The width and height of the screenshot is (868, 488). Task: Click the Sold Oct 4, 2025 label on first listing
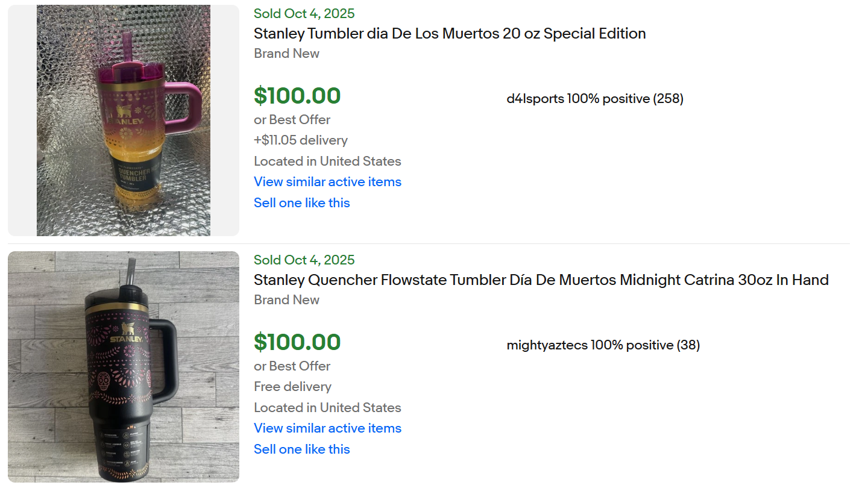click(x=304, y=14)
